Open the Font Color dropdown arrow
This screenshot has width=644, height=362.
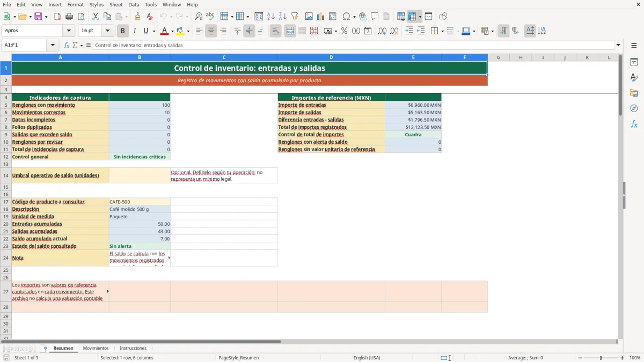[172, 31]
